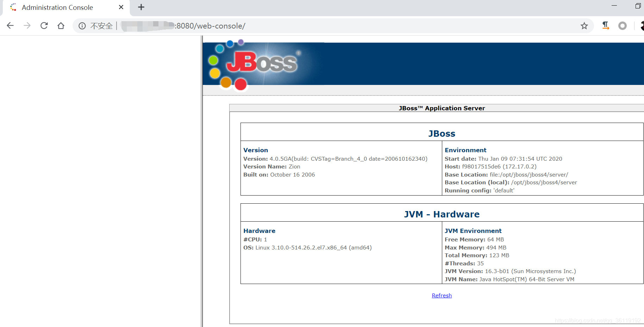This screenshot has width=644, height=327.
Task: Click the OS: Linux 3.10.0 line
Action: [307, 248]
